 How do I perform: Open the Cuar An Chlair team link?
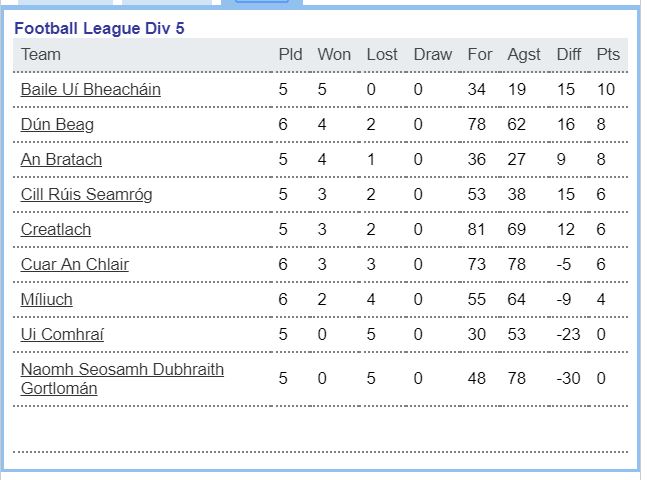point(75,264)
